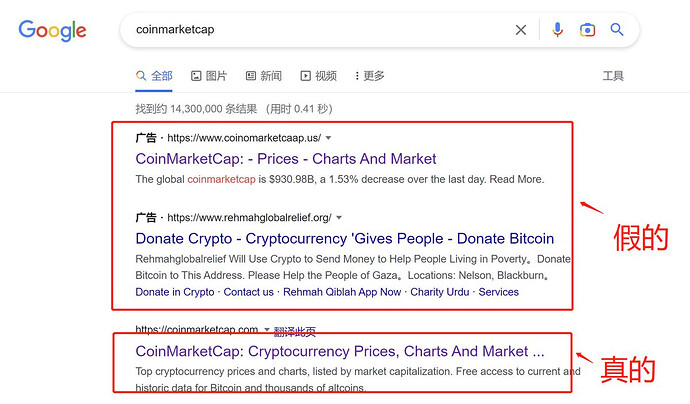Expand arrow next to rehmahglobalrelief.org URL
The width and height of the screenshot is (690, 404).
339,217
